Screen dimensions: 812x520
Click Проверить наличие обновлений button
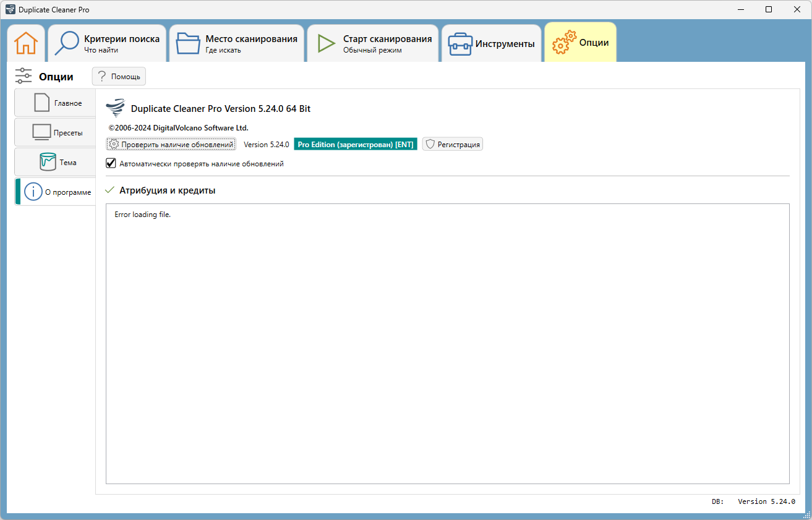click(171, 145)
